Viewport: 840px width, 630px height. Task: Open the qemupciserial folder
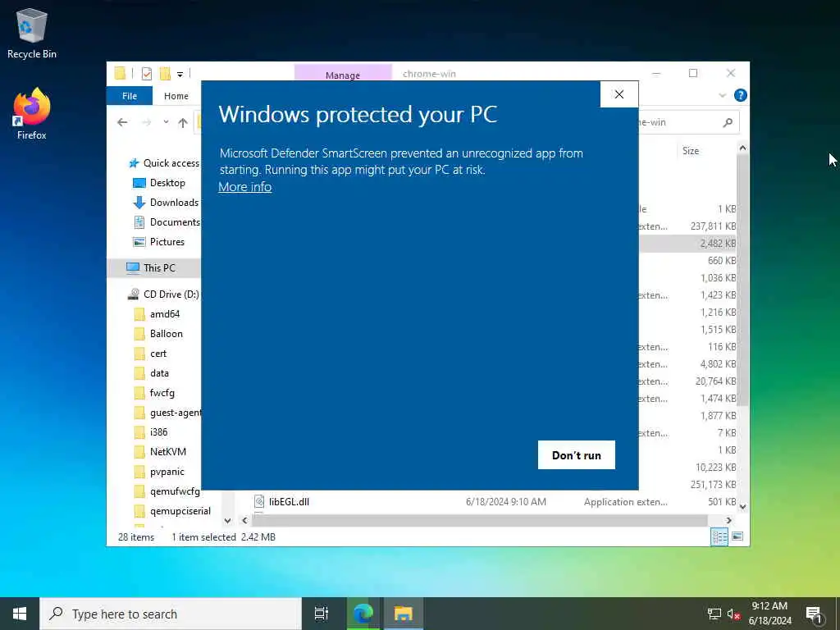click(172, 511)
